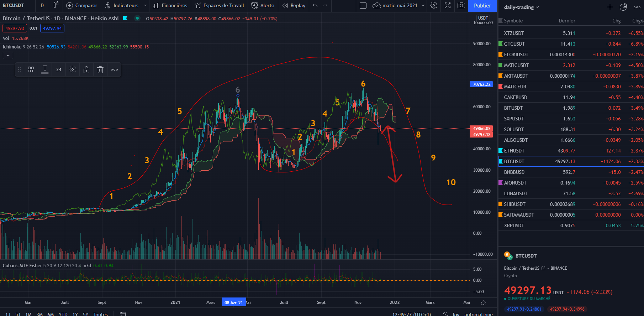The width and height of the screenshot is (644, 316).
Task: Set date range to 6M
Action: [51, 314]
